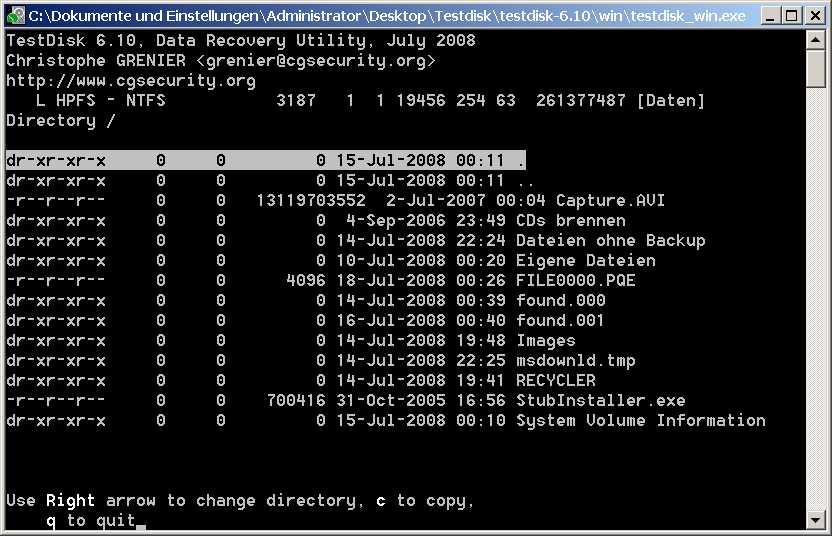Maximize the testdisk_win.exe console window
This screenshot has height=536, width=832.
click(x=791, y=16)
